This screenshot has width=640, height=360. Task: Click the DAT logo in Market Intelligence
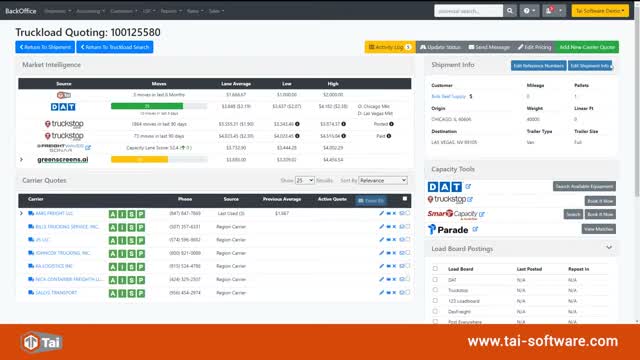[x=63, y=107]
